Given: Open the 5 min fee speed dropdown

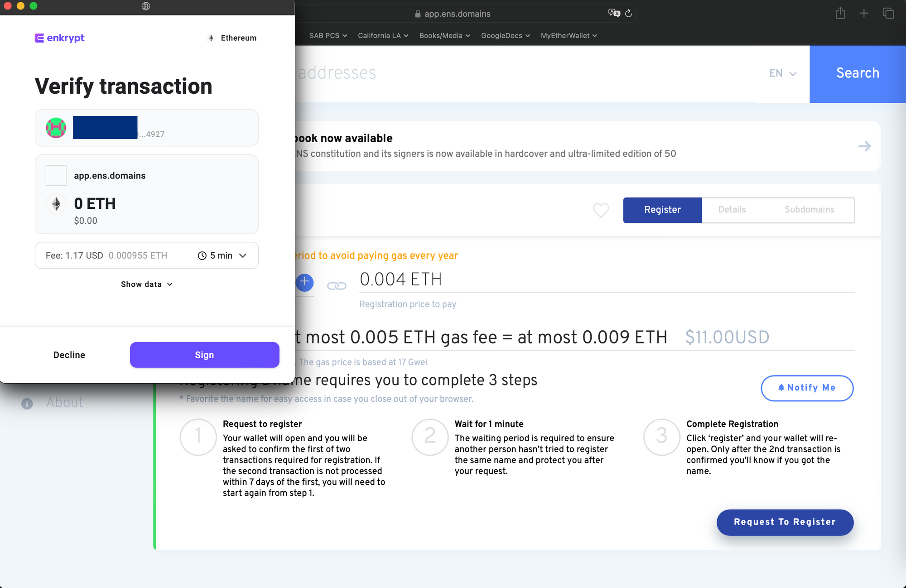Looking at the screenshot, I should coord(222,255).
